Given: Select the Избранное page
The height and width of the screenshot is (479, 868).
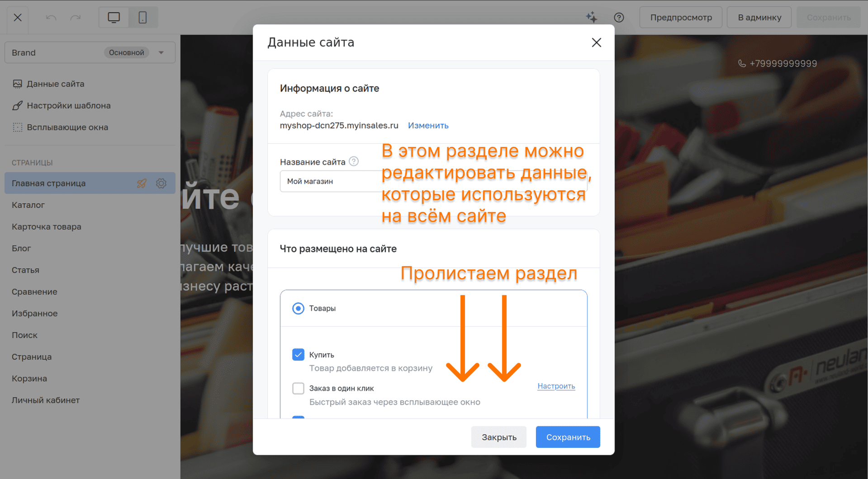Looking at the screenshot, I should [90, 313].
